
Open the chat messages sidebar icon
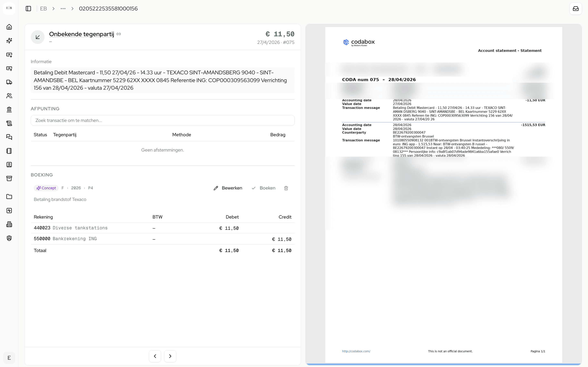click(9, 137)
